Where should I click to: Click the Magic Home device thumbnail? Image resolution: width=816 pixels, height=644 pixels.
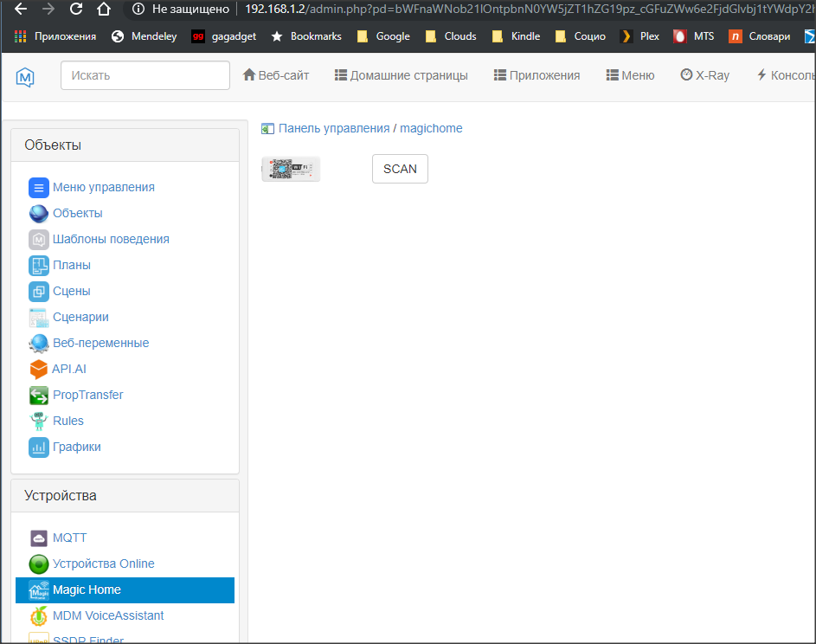pos(291,169)
